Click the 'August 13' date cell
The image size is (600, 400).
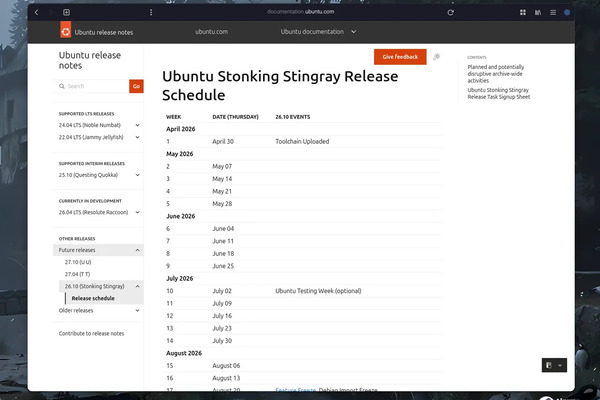tap(226, 378)
